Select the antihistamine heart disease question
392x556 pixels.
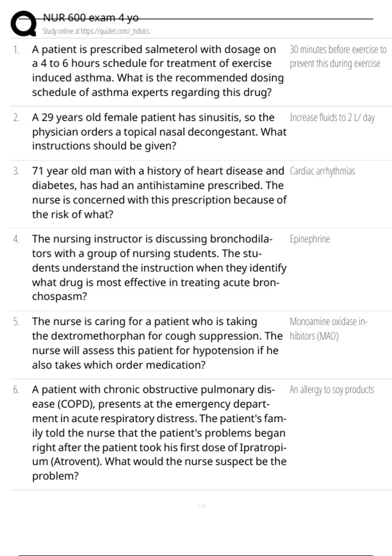(159, 192)
